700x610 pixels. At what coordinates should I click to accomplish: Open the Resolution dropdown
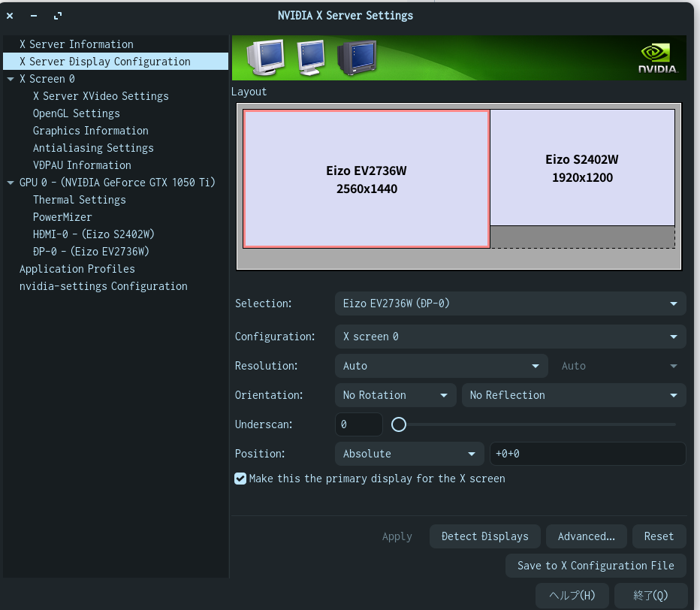tap(441, 366)
